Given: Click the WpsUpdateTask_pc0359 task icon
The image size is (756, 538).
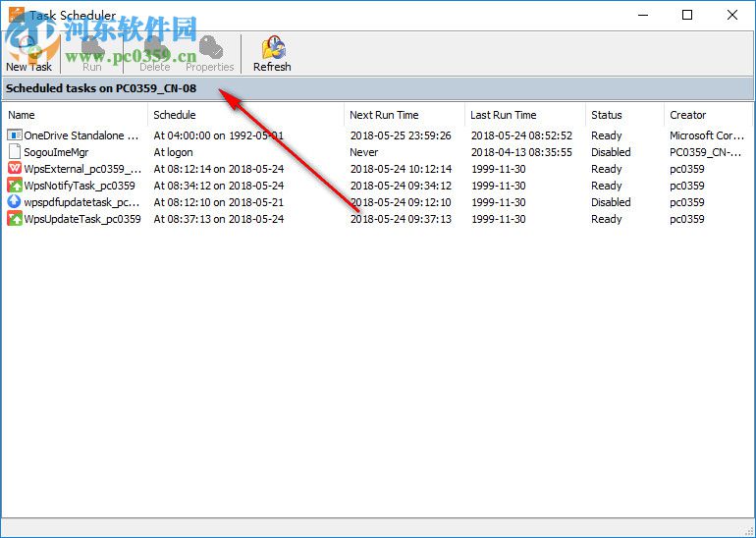Looking at the screenshot, I should (15, 218).
